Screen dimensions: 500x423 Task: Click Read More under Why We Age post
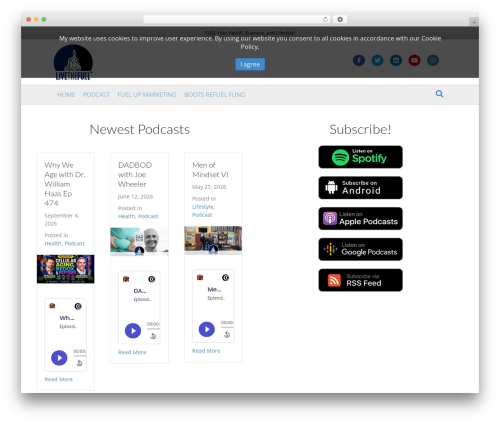click(x=59, y=379)
